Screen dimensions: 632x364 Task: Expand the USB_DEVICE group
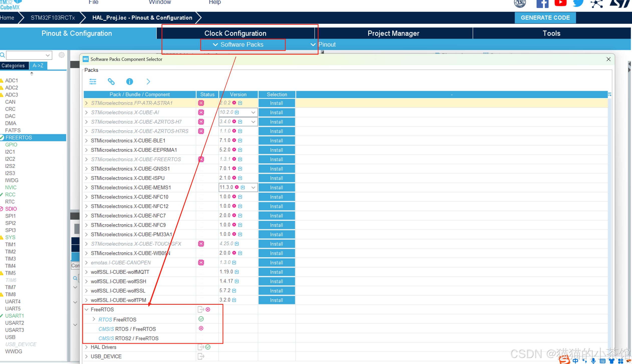pyautogui.click(x=86, y=356)
